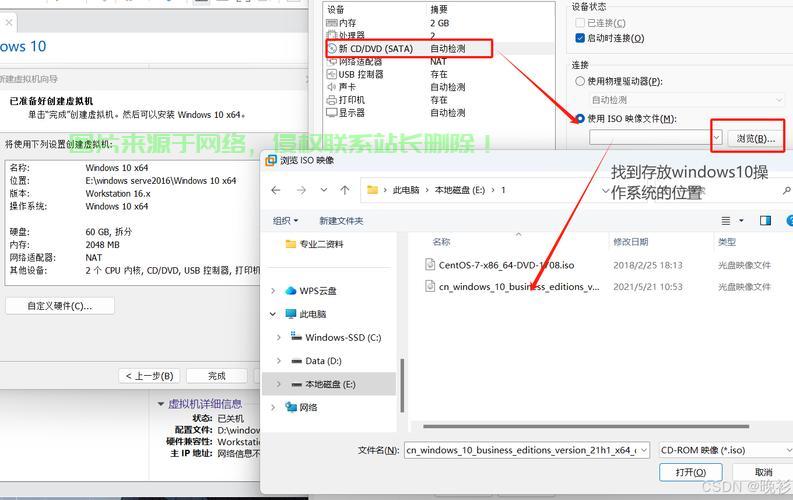793x500 pixels.
Task: Click the monitor icon beside 显示器
Action: click(x=332, y=113)
